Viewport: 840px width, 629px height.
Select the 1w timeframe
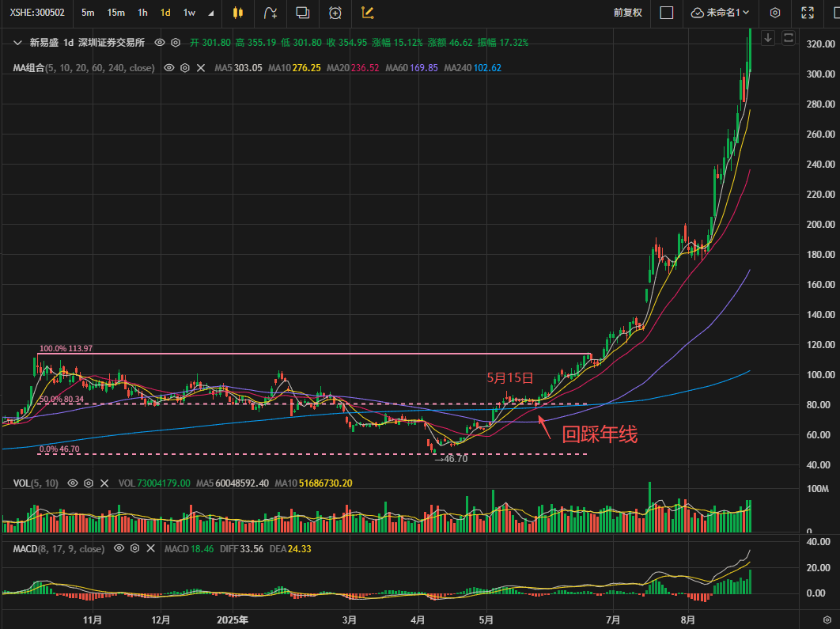189,13
